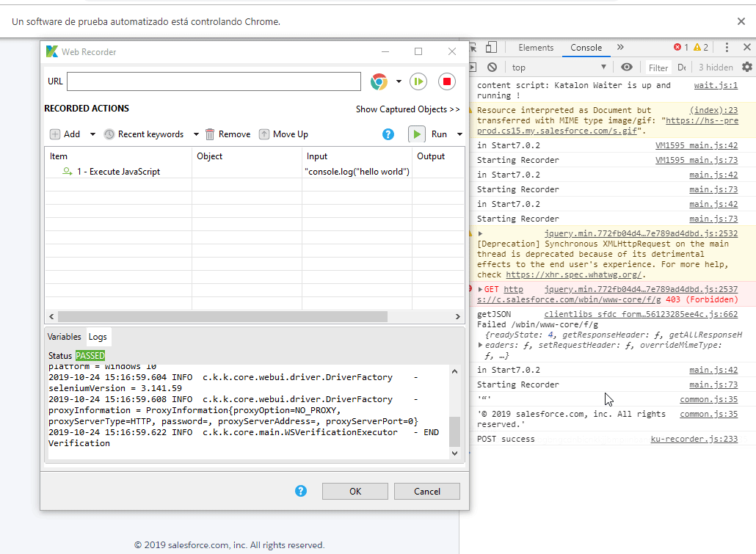Image resolution: width=756 pixels, height=554 pixels.
Task: Click into the URL input field
Action: point(214,81)
